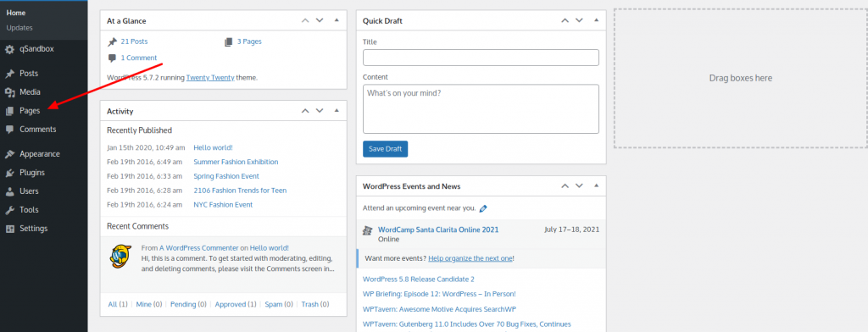Click the Save Draft button

(386, 149)
